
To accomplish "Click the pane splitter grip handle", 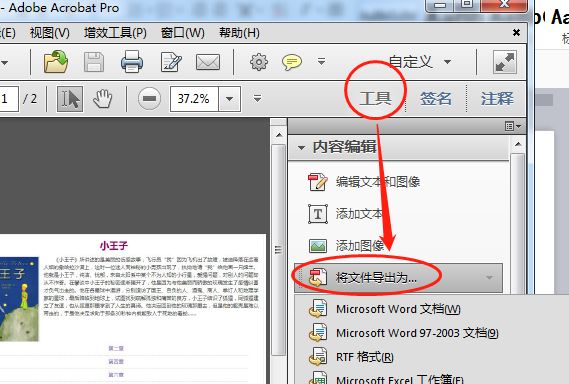I will (278, 250).
